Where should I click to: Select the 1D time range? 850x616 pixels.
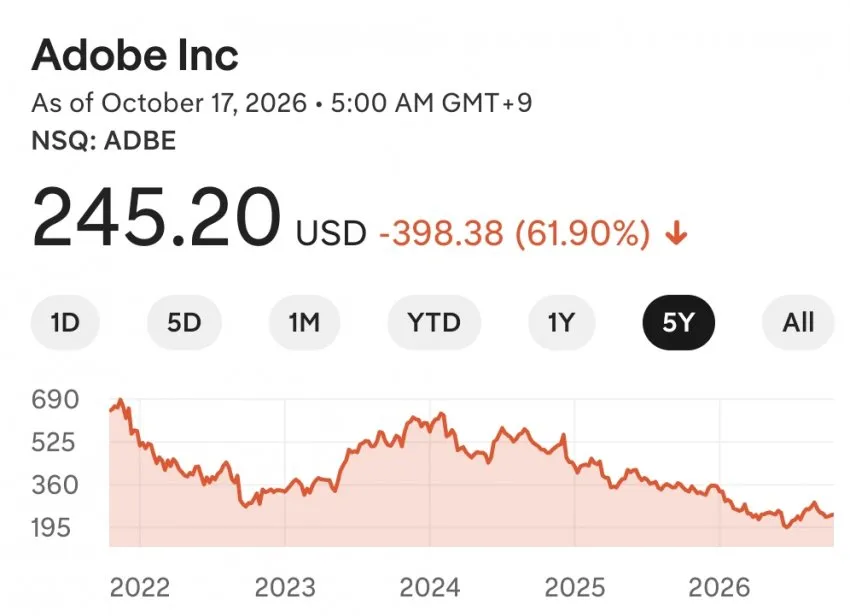point(65,323)
